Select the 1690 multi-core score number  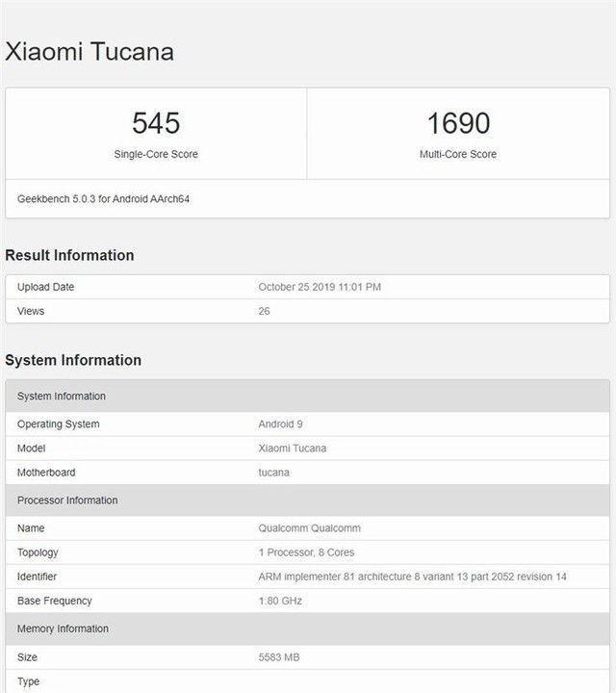pyautogui.click(x=458, y=123)
